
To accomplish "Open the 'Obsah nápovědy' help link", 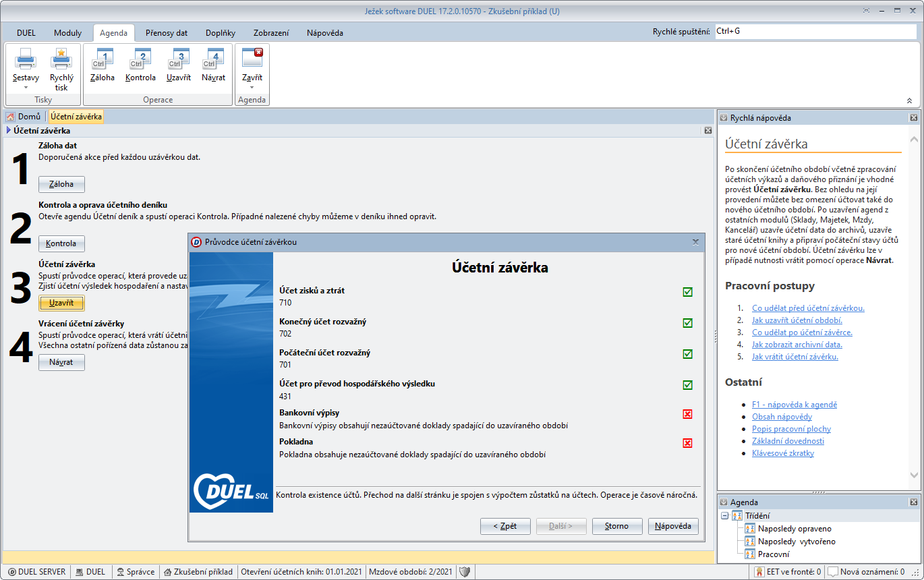I will point(782,417).
